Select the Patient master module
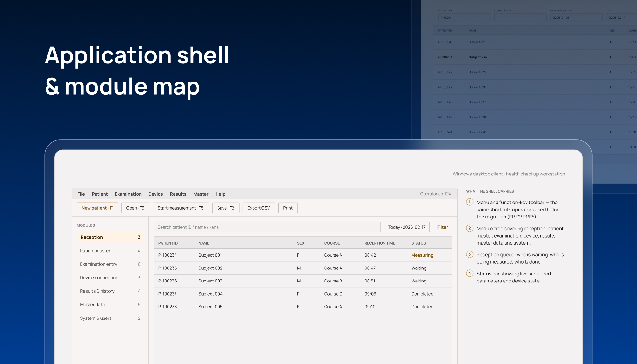Viewport: 637px width, 364px height. [x=110, y=251]
